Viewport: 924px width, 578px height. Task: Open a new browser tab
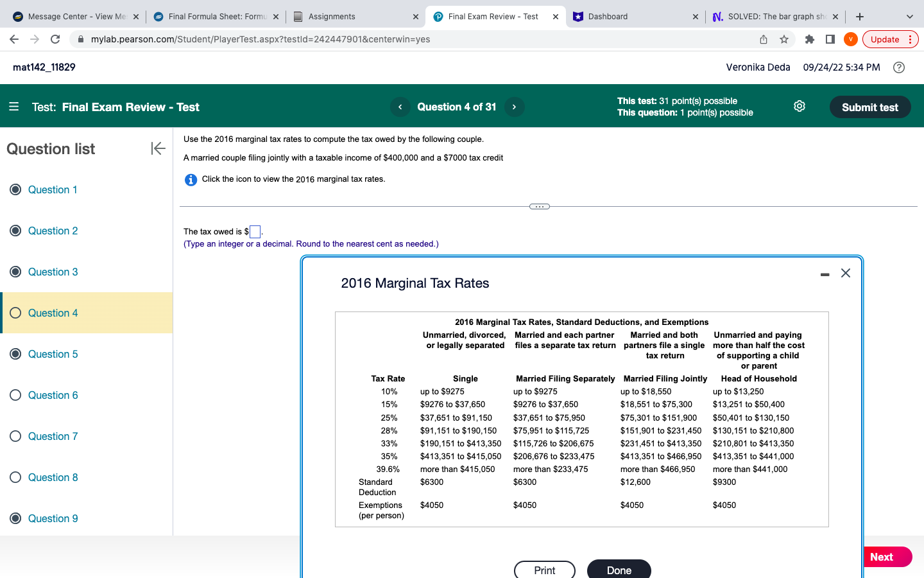(x=860, y=17)
